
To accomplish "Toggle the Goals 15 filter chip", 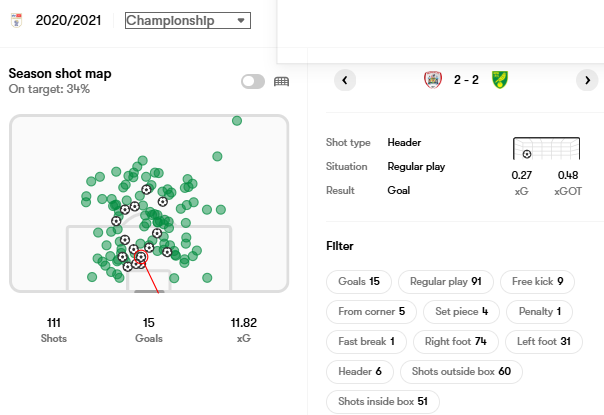I will click(359, 282).
